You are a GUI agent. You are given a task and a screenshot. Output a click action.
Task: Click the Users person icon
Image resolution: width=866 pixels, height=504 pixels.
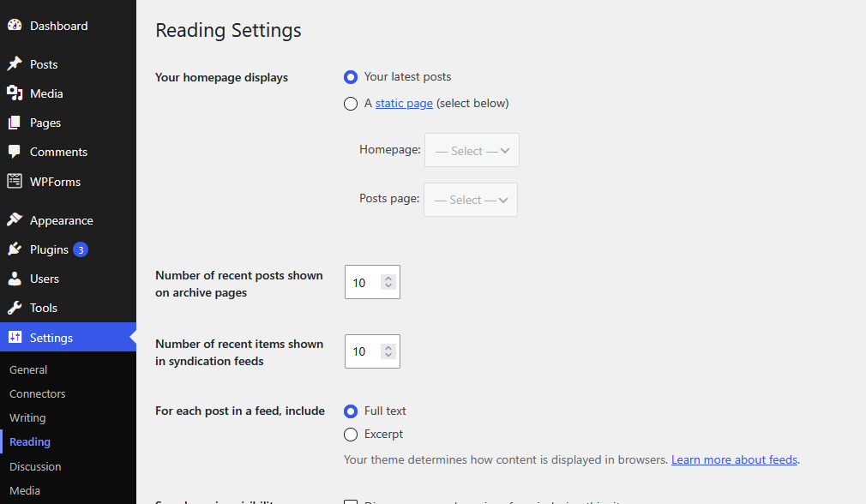tap(15, 279)
